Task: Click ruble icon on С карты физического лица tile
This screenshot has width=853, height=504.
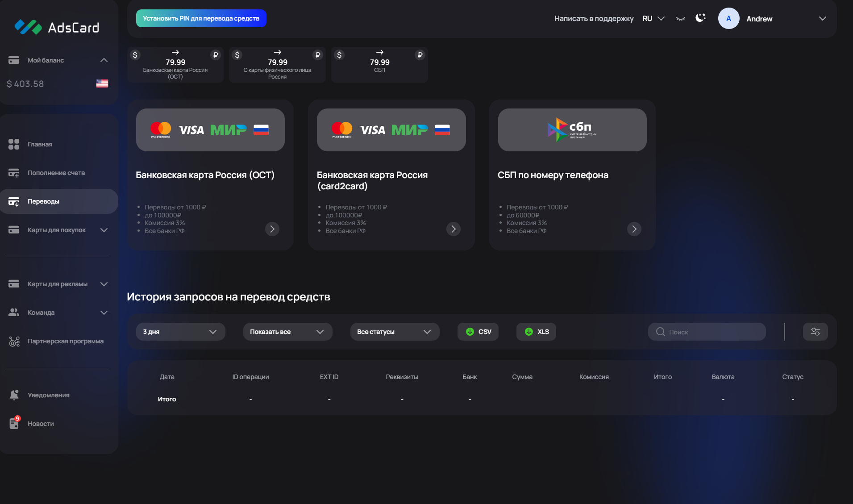Action: [318, 55]
